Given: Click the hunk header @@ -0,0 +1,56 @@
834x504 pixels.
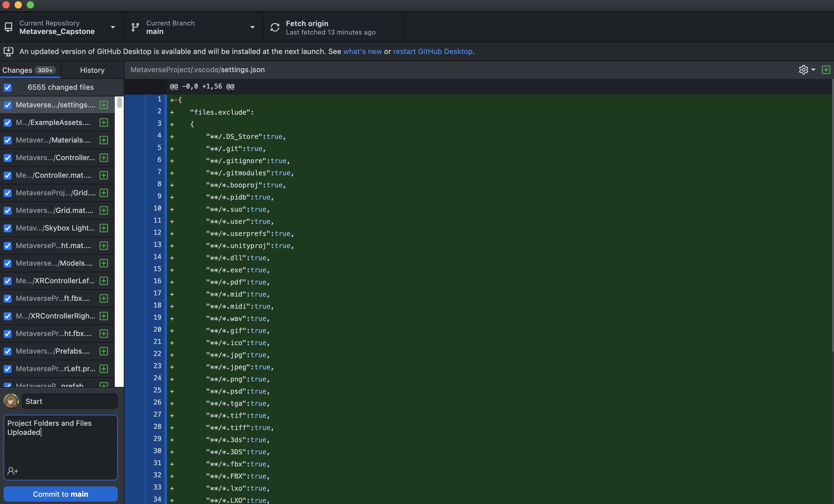Looking at the screenshot, I should (x=202, y=87).
